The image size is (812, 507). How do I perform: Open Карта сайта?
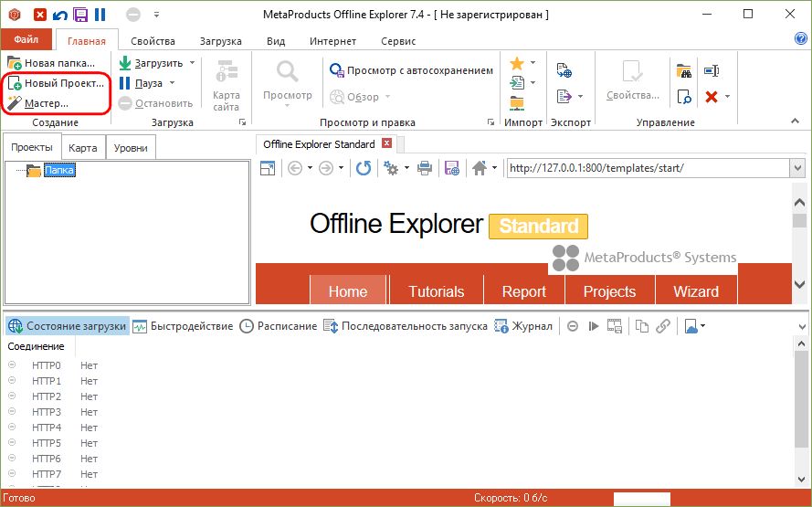tap(227, 86)
